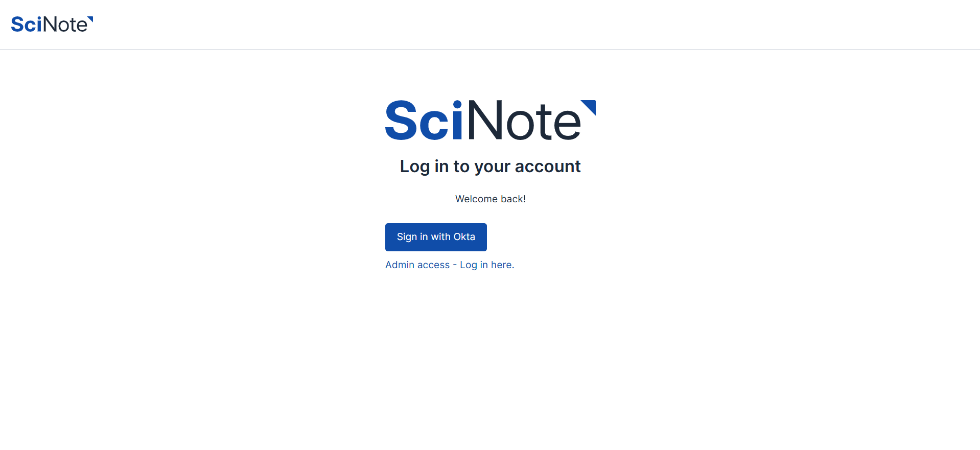Click the "Log in to your account" heading
Screen dimensions: 980x450
pos(490,167)
